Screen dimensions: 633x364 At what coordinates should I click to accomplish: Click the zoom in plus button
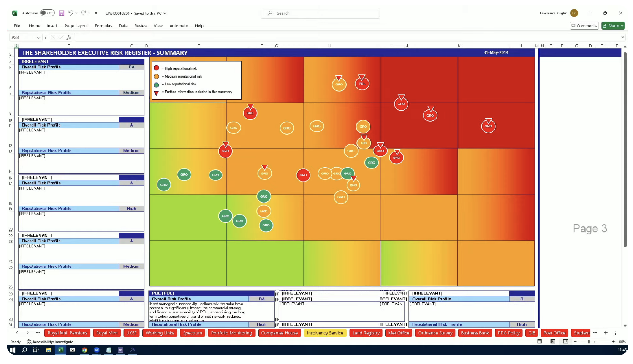613,342
